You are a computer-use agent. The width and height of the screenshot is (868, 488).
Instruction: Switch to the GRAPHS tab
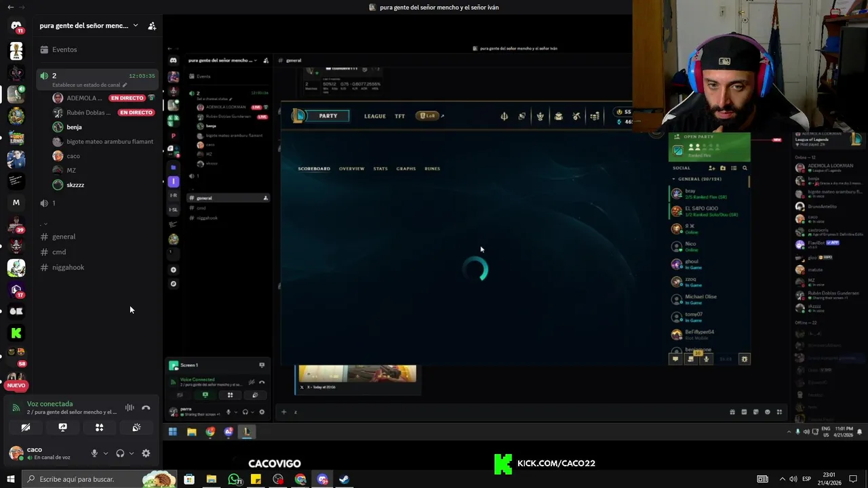pos(406,169)
